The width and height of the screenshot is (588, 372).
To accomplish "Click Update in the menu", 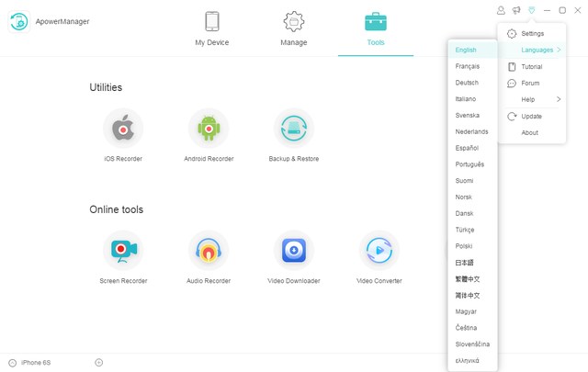I will tap(531, 117).
